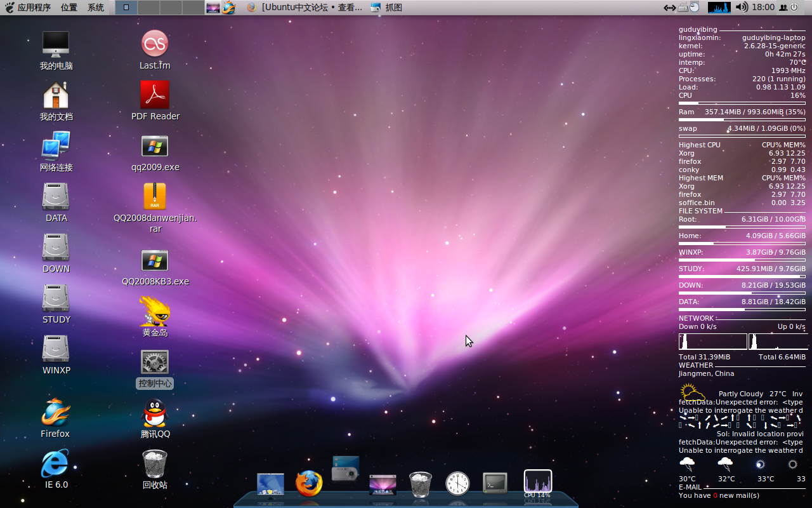This screenshot has width=812, height=508.
Task: Click the 1993 MHz CPU frequency value
Action: coord(789,70)
